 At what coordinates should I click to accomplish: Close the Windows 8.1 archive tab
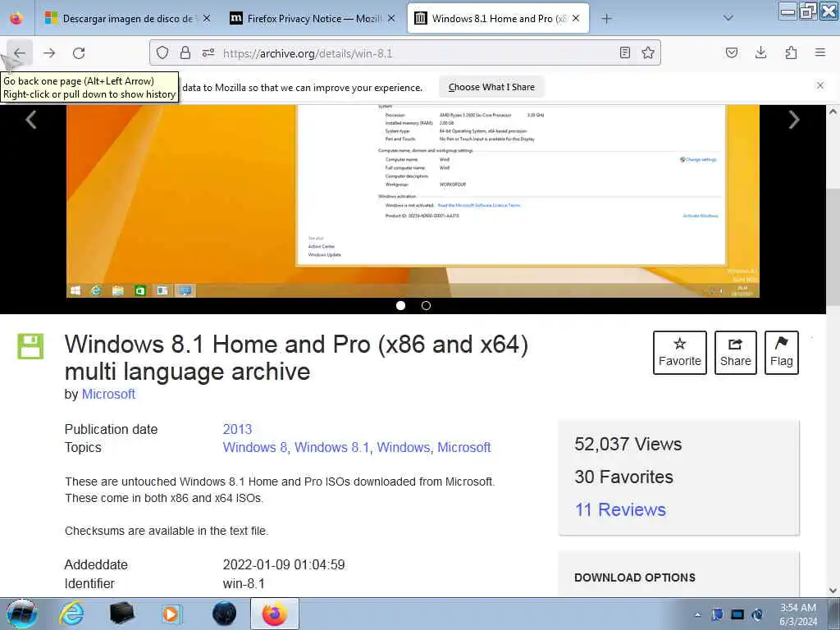[x=576, y=18]
